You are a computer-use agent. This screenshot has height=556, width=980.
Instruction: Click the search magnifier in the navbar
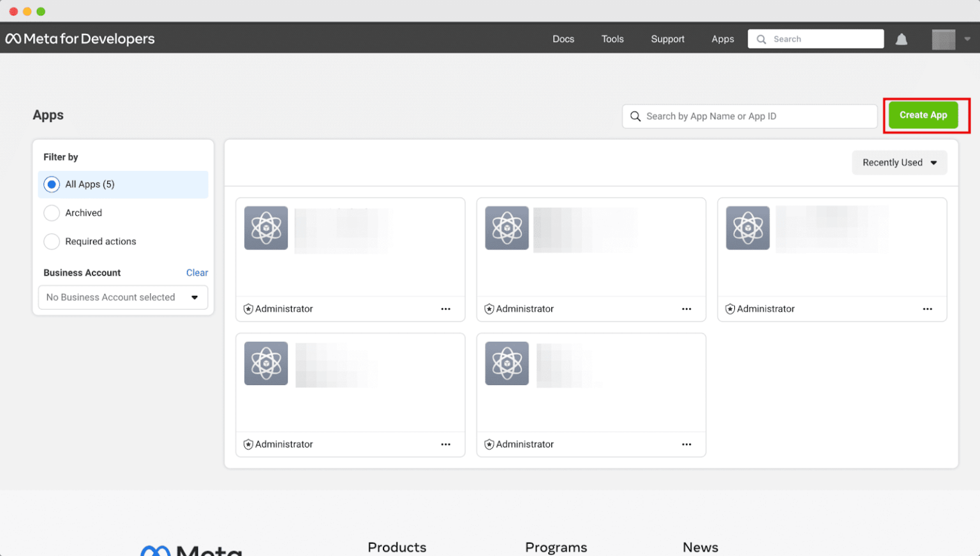point(761,39)
